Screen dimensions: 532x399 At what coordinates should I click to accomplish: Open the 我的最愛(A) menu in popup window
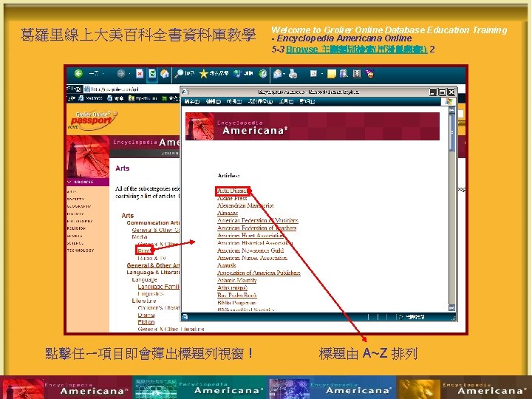coord(260,101)
